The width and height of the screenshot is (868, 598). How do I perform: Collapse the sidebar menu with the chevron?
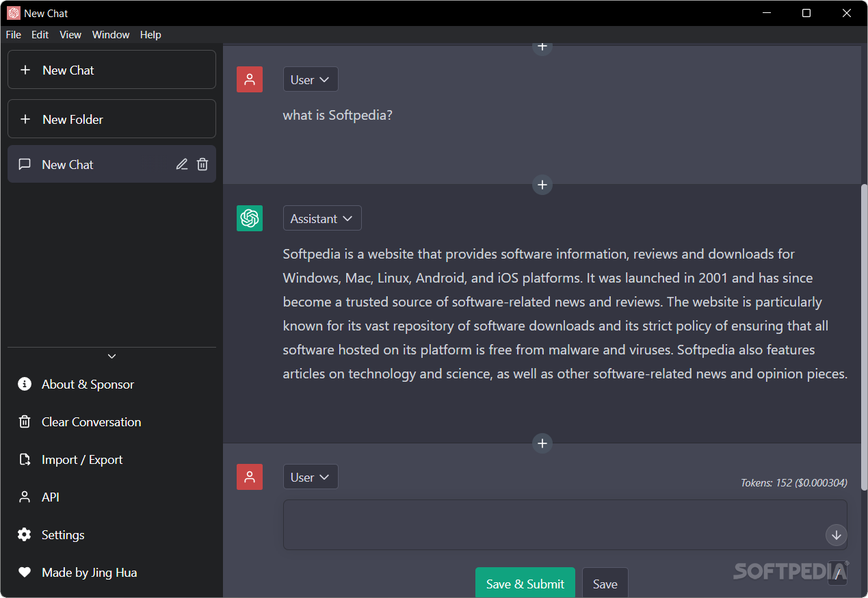click(111, 356)
